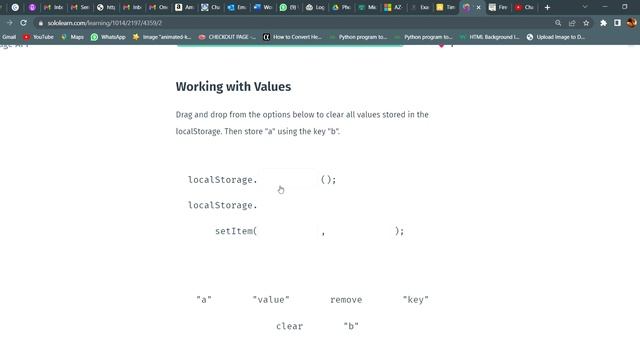The width and height of the screenshot is (640, 360).
Task: Click the zoom magnifier icon in the address bar
Action: (558, 23)
